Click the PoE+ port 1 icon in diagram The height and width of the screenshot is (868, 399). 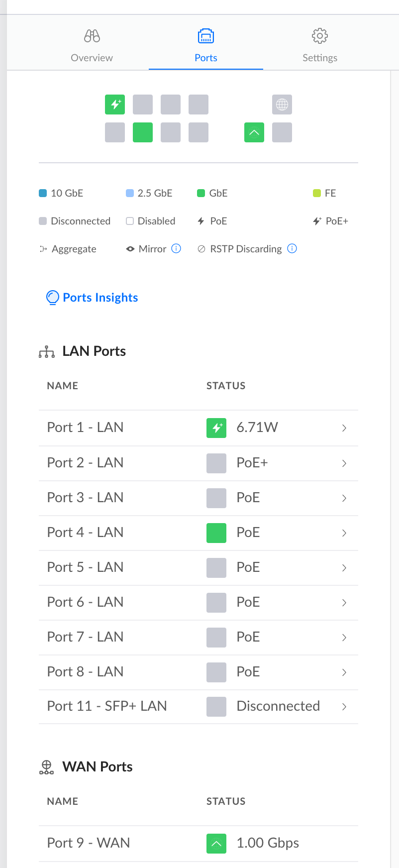click(x=115, y=105)
